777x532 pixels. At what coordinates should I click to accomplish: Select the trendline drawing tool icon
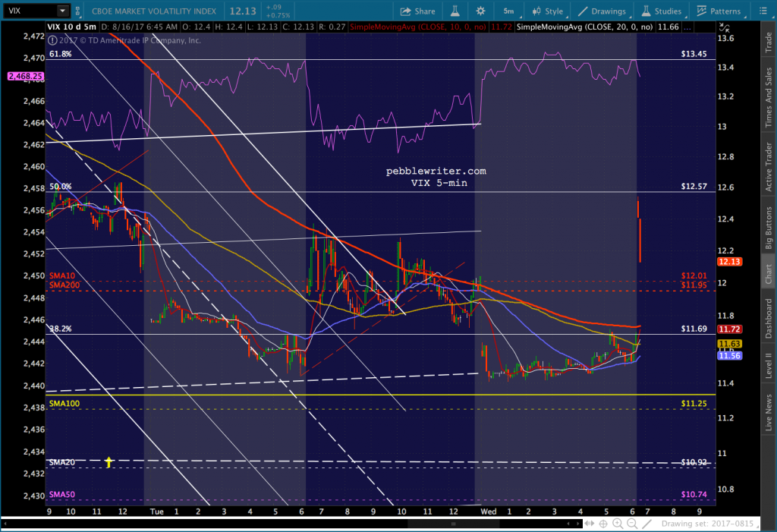[x=646, y=524]
